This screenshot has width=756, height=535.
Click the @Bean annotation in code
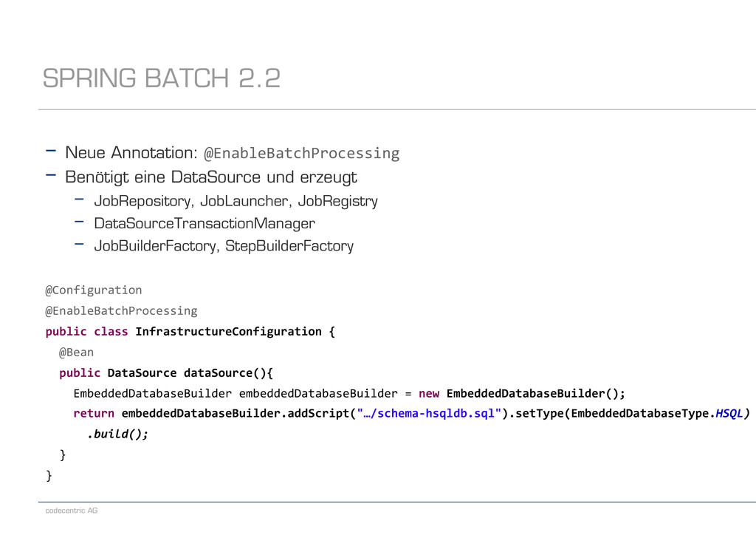pyautogui.click(x=76, y=352)
